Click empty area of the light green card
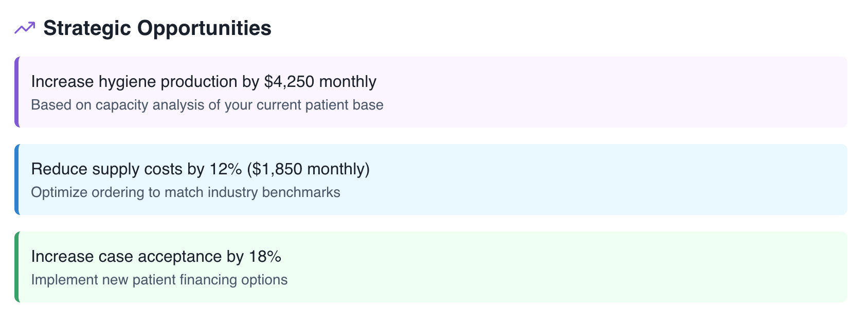Viewport: 868px width, 323px height. 566,267
